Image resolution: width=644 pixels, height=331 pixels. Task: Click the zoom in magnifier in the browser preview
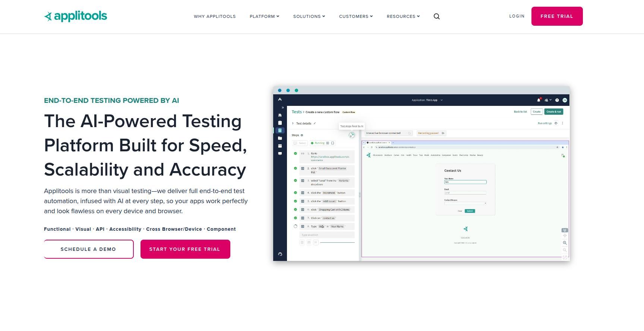(565, 243)
